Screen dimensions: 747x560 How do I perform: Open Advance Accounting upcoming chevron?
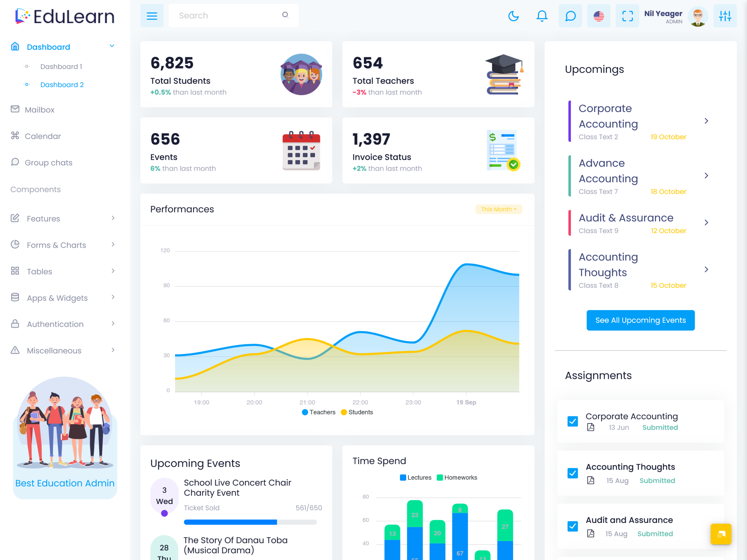(x=706, y=176)
